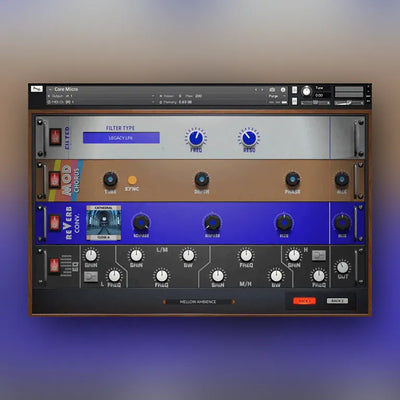Click the header pan slider

315,103
